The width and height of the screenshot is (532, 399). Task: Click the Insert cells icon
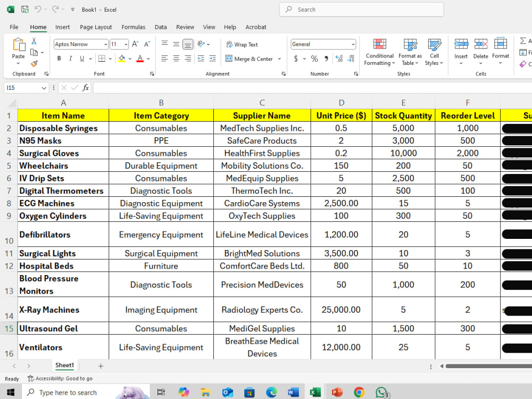tap(461, 44)
